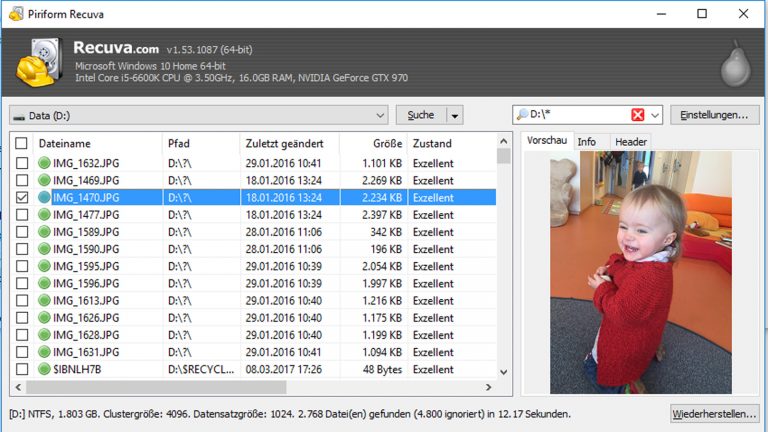768x432 pixels.
Task: Click green status dot of IMG_1589.JPG
Action: (44, 232)
